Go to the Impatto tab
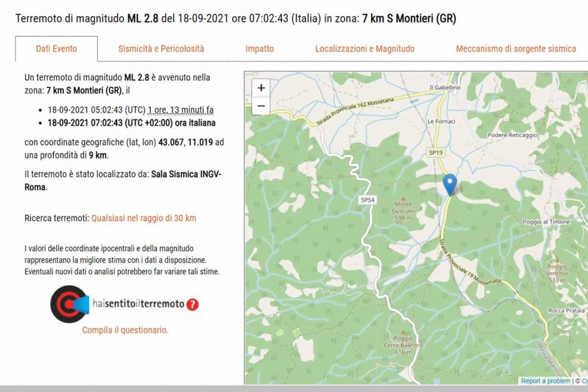The height and width of the screenshot is (392, 588). tap(260, 49)
